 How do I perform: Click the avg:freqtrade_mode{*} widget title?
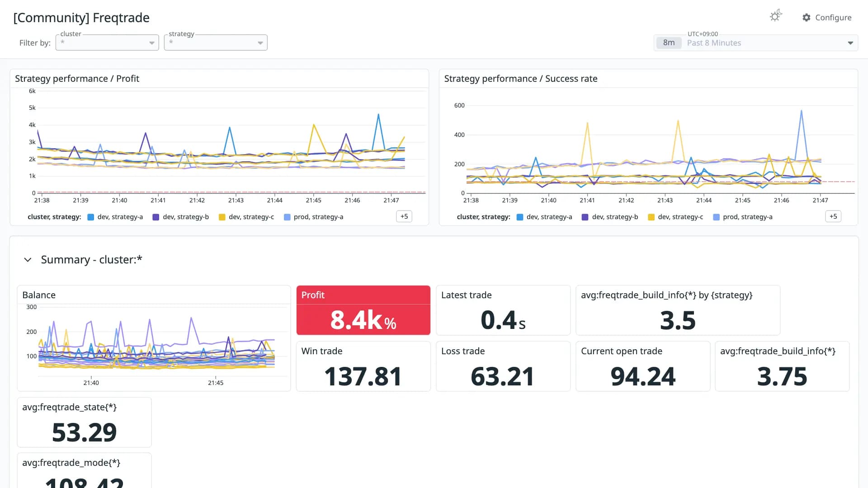[x=71, y=463]
